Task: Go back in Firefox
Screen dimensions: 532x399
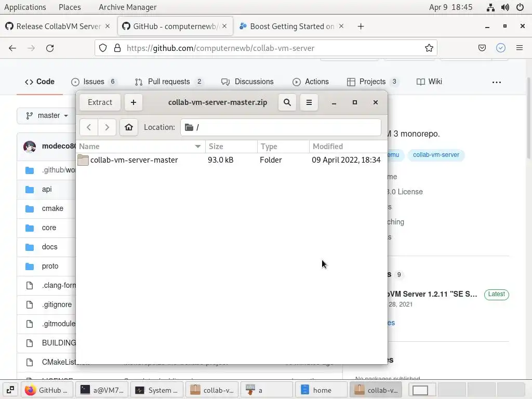Action: click(12, 48)
